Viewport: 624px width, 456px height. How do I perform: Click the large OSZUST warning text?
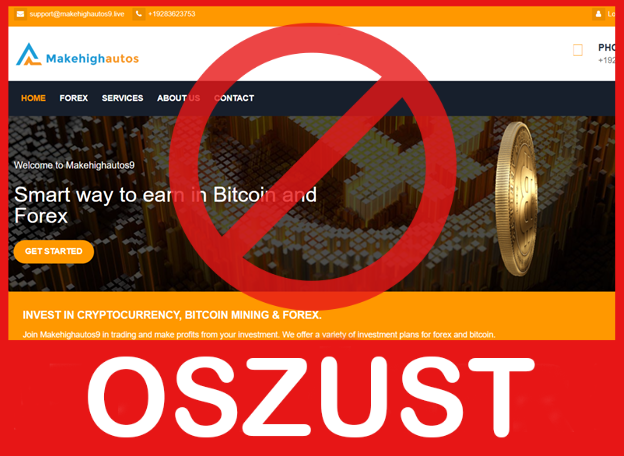pos(311,398)
